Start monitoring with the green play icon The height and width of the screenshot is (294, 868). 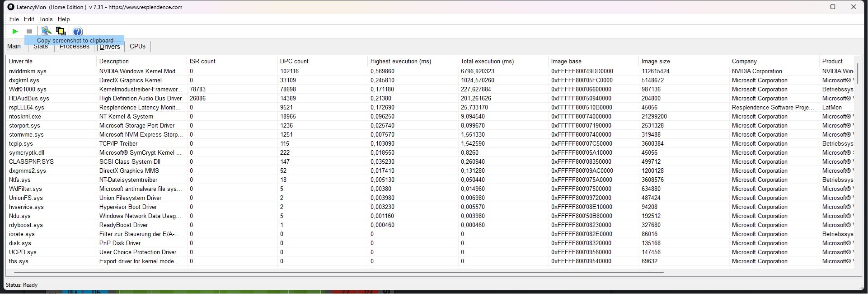click(x=15, y=31)
